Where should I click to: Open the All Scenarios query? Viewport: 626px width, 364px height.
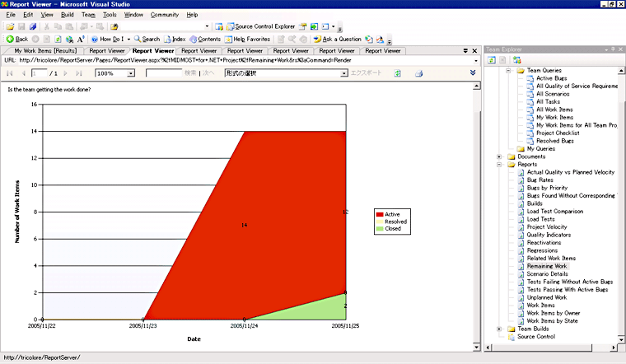point(553,94)
